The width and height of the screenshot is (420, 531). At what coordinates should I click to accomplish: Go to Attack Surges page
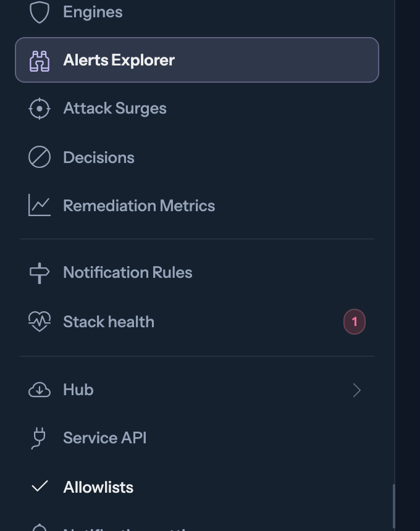pos(115,109)
